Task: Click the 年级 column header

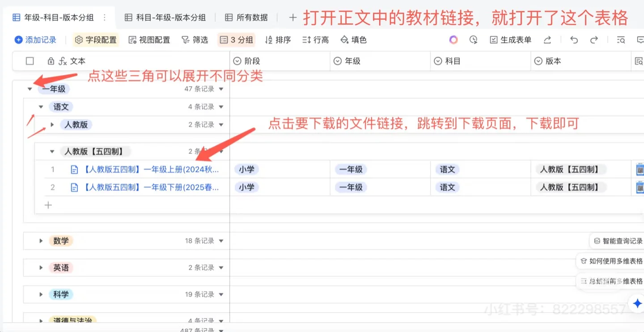Action: (380, 61)
